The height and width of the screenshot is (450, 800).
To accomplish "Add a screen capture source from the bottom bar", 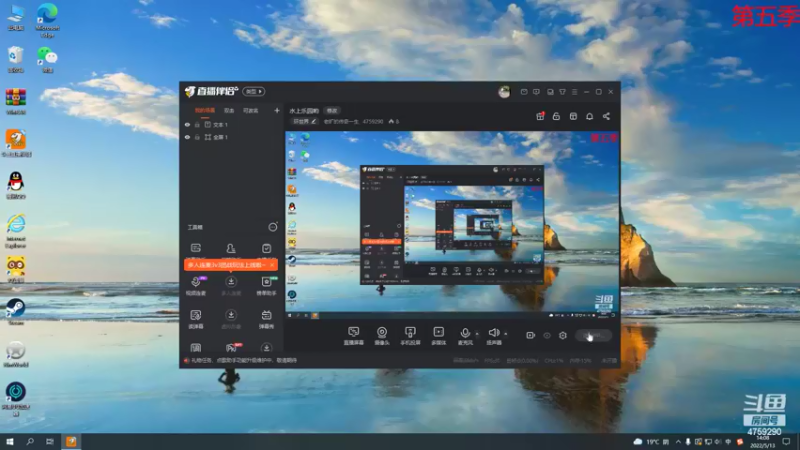I will click(354, 336).
